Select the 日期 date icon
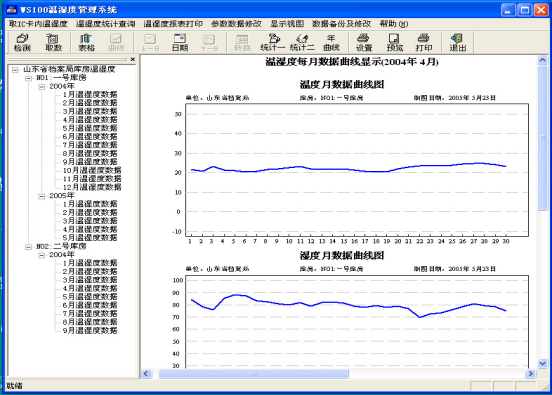This screenshot has height=395, width=552. 180,43
